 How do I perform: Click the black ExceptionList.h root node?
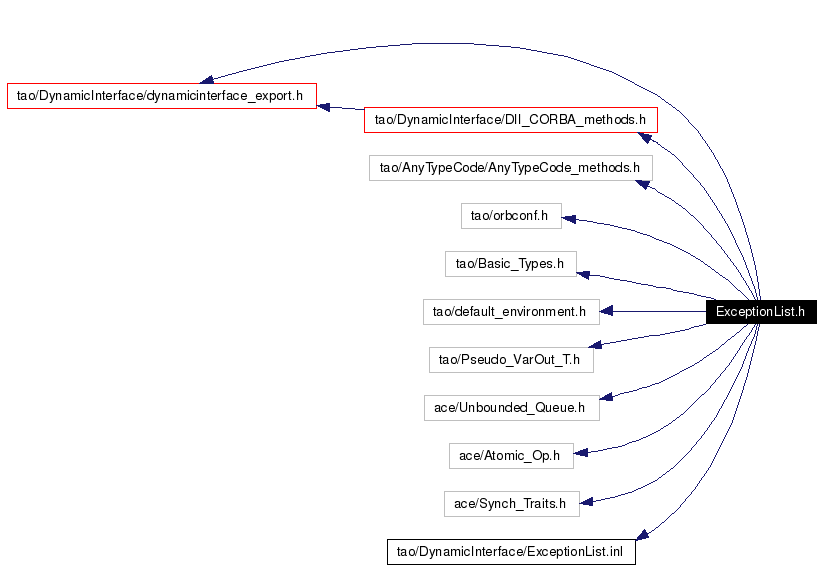pos(761,312)
